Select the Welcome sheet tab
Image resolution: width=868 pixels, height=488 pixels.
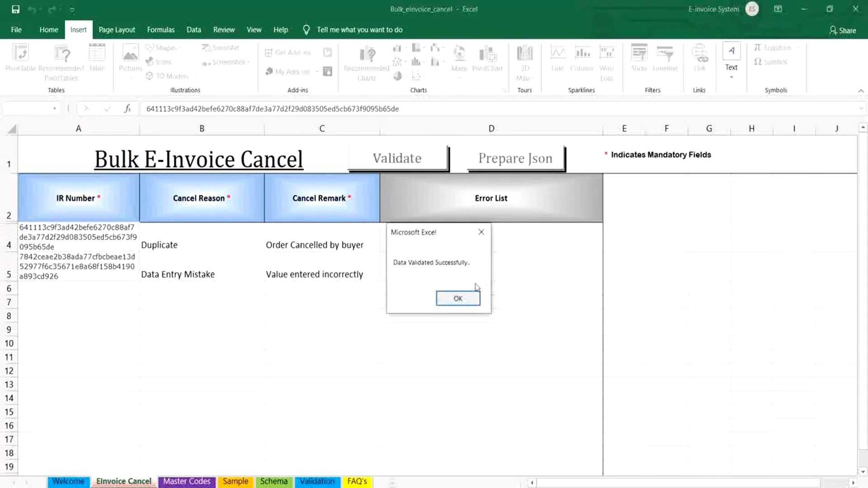(68, 481)
